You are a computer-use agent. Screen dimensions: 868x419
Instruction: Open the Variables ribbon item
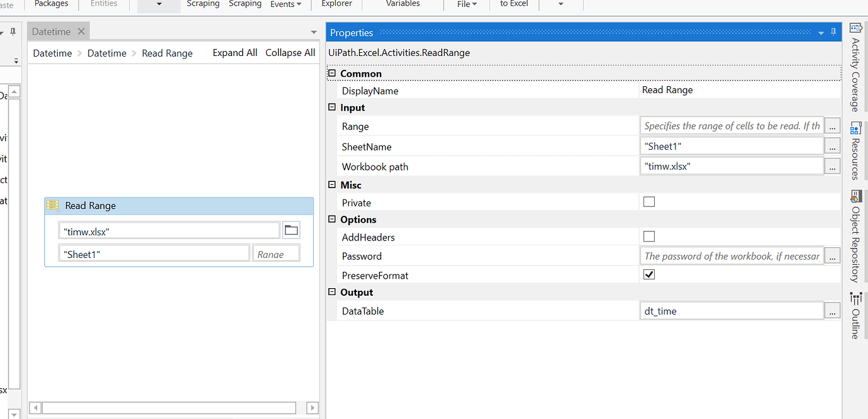[x=403, y=4]
